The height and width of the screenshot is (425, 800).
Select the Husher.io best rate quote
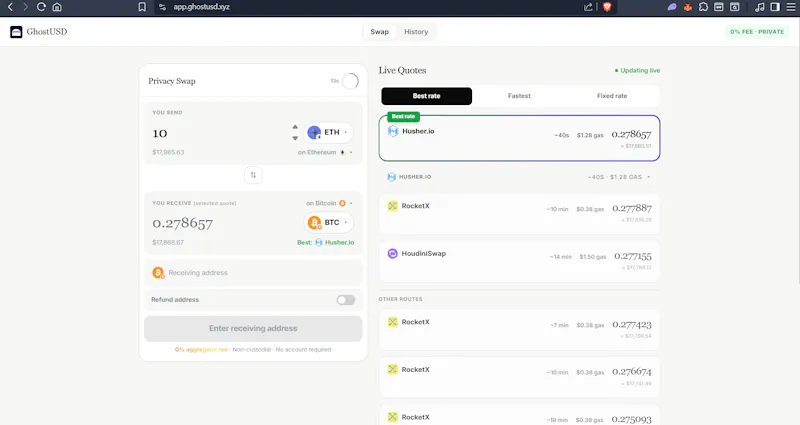(x=519, y=138)
